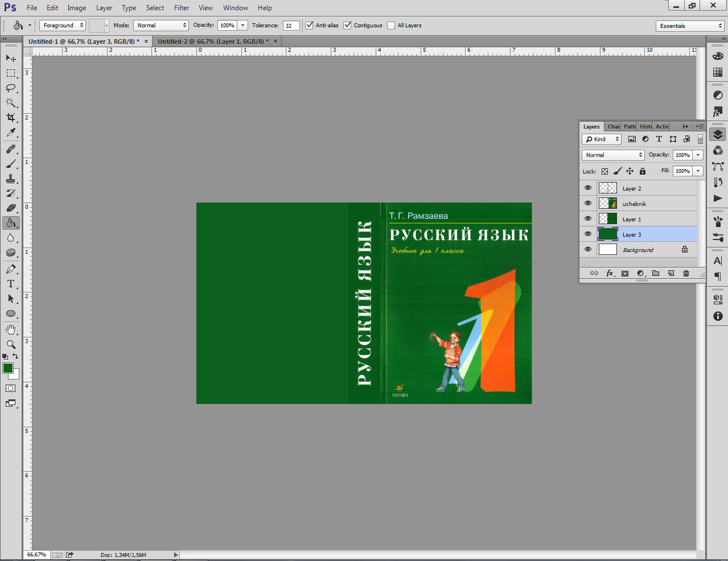Select the Blur tool
The image size is (728, 561).
11,238
